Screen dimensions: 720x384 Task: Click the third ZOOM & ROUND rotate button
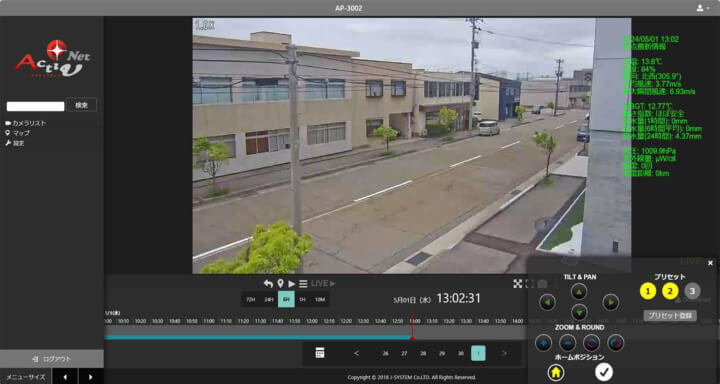click(591, 343)
